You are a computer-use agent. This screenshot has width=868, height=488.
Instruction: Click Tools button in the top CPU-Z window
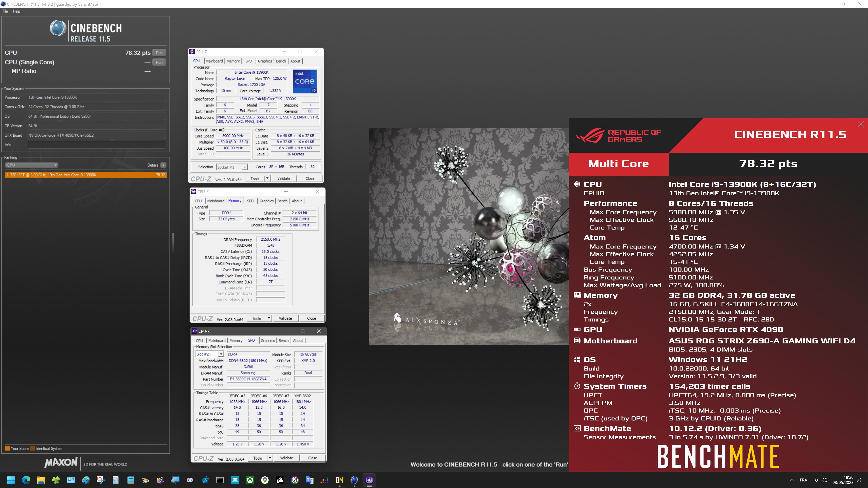tap(255, 178)
